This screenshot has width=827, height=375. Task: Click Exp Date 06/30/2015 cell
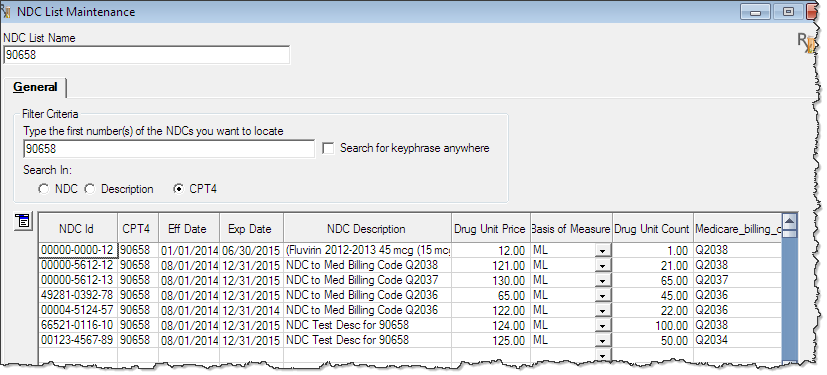[251, 250]
